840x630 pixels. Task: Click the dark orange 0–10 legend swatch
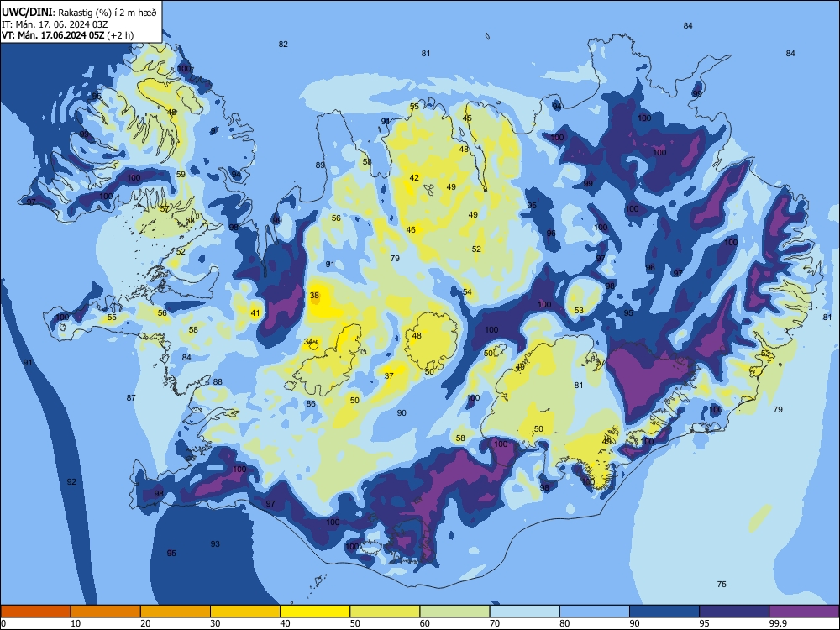(35, 612)
